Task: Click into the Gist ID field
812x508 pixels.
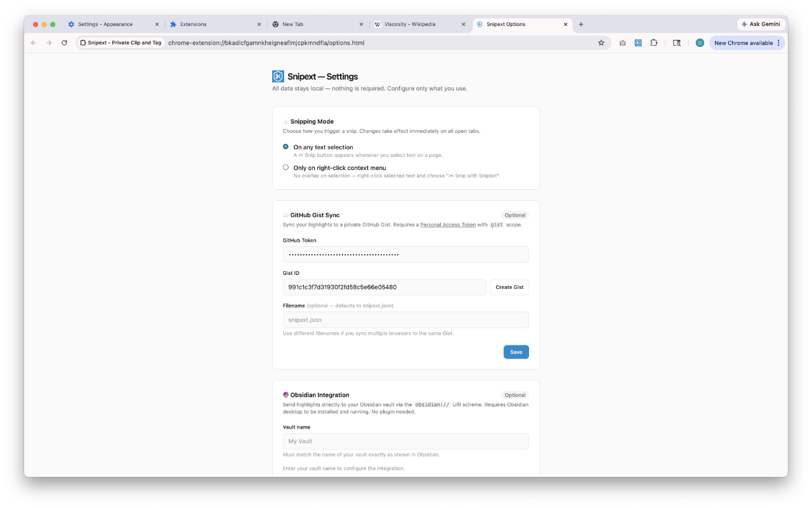Action: (x=384, y=287)
